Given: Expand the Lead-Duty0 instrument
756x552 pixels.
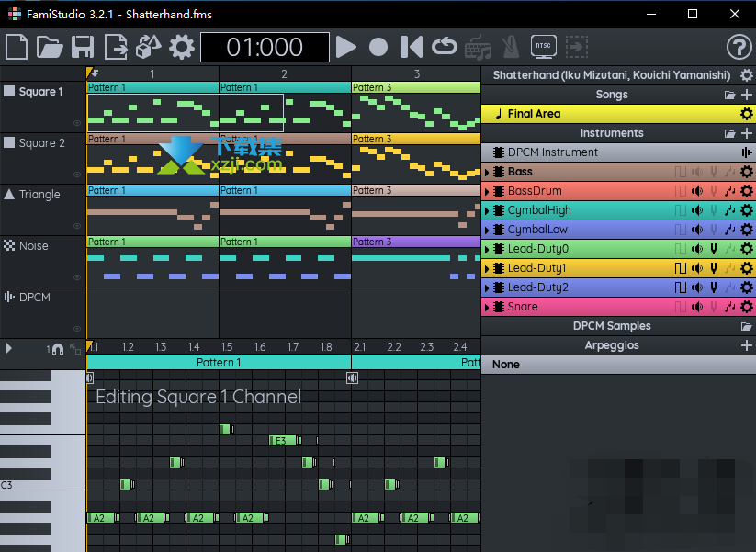Looking at the screenshot, I should coord(487,249).
